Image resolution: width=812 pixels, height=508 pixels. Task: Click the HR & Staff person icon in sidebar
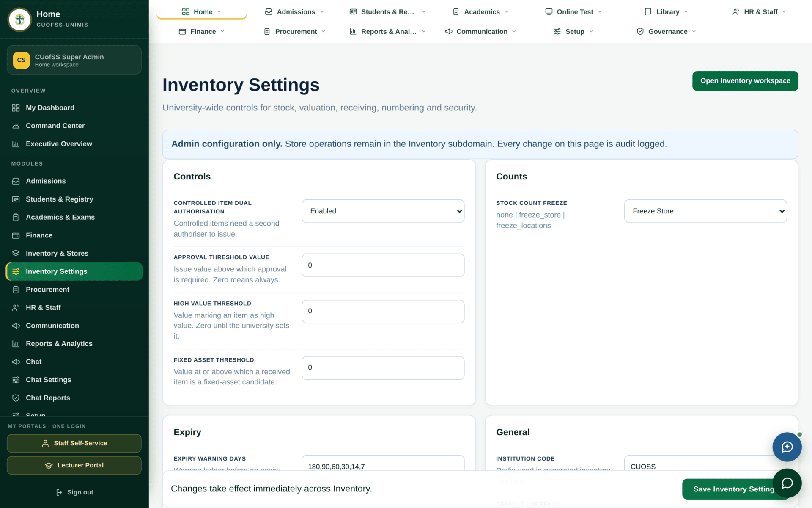(16, 308)
